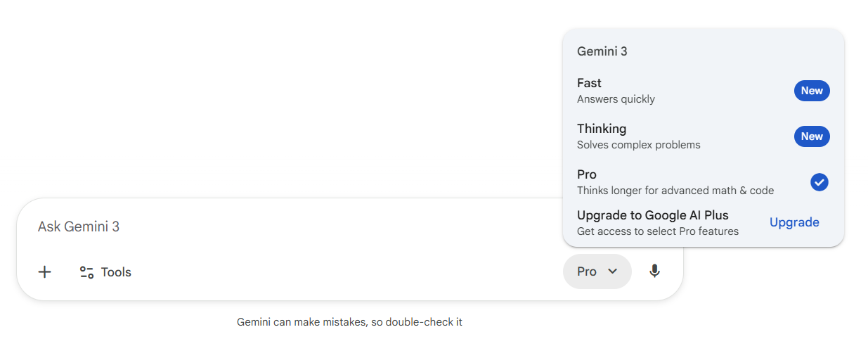Viewport: 868px width, 339px height.
Task: Click the blue checkmark beside Pro
Action: tap(819, 182)
